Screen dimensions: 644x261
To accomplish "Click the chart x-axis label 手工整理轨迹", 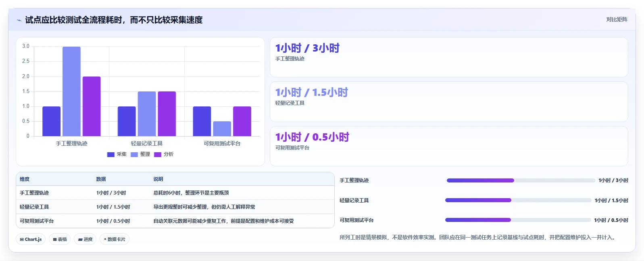I will [x=71, y=143].
